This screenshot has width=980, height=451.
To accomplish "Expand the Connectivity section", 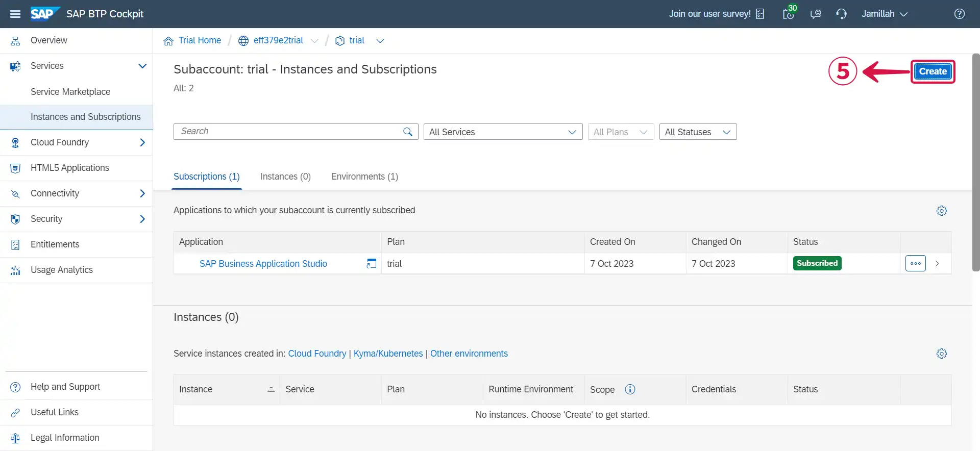I will 142,193.
